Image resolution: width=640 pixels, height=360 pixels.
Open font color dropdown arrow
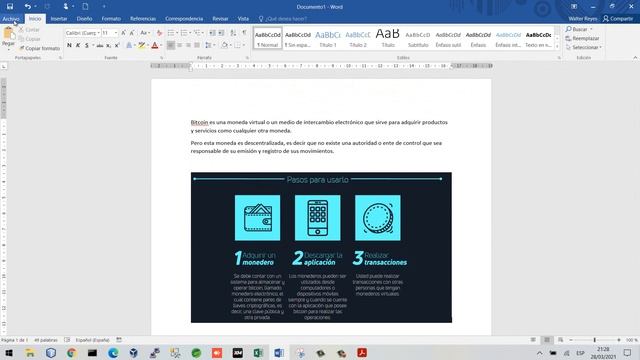tap(161, 45)
